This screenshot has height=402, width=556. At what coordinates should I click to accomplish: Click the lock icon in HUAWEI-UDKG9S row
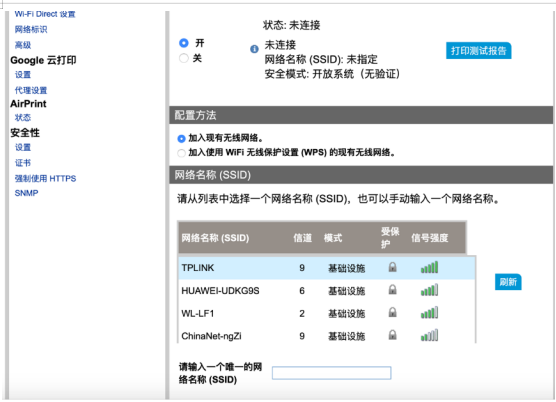point(392,290)
